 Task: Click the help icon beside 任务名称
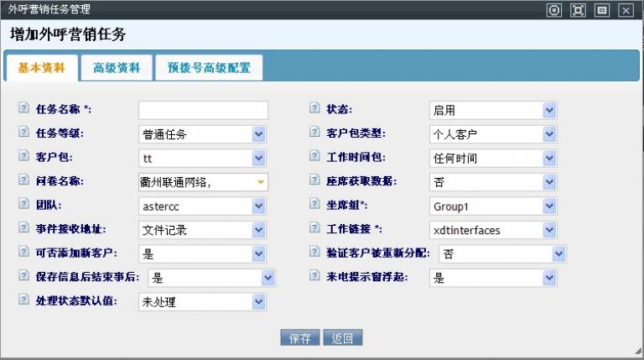pos(22,109)
